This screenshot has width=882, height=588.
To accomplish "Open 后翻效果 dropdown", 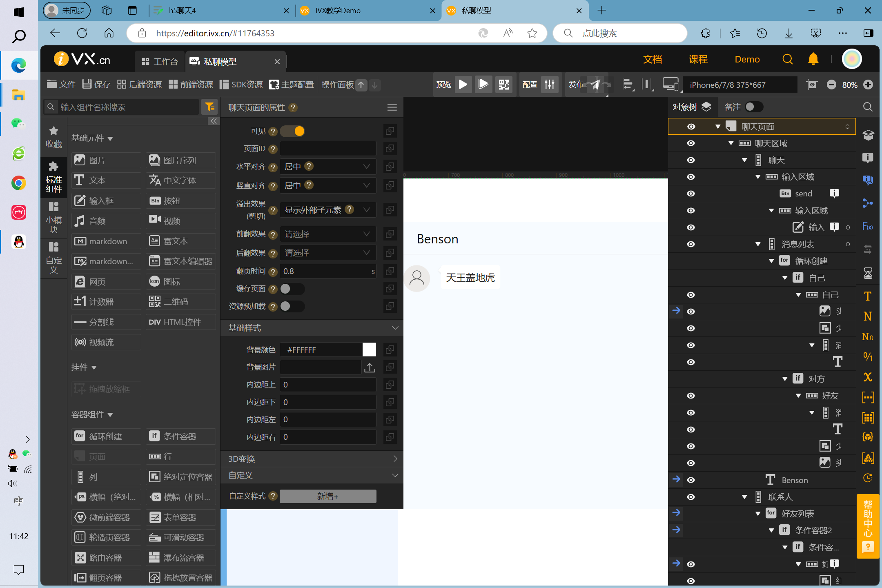I will [x=328, y=253].
